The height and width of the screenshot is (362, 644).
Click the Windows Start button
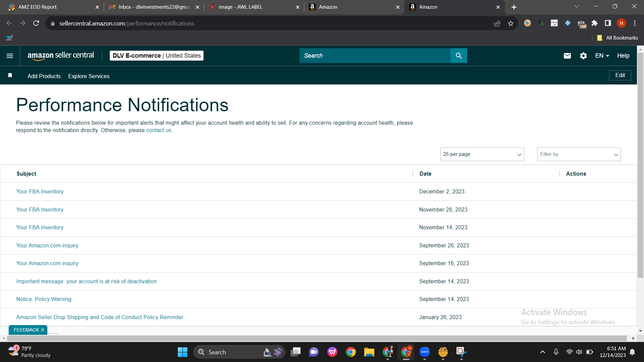coord(182,352)
